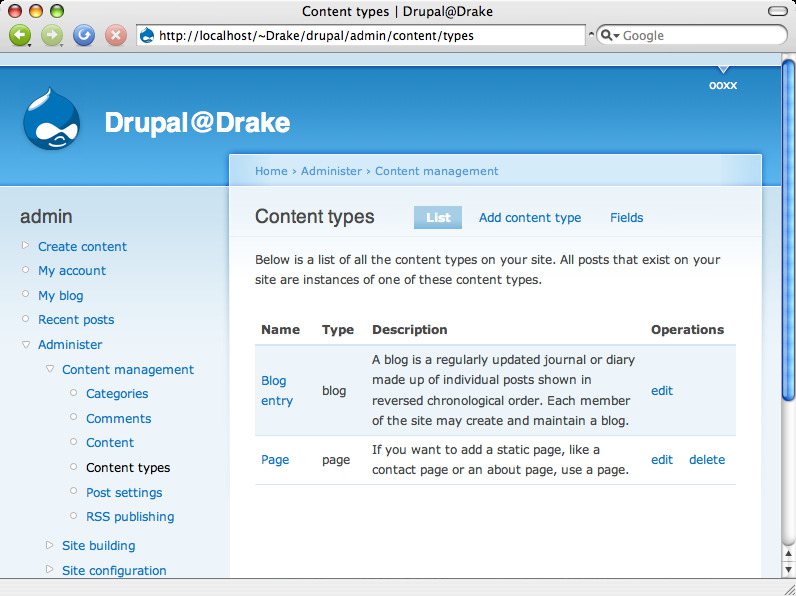Minimize the window with yellow button
Viewport: 796px width, 596px height.
coord(36,11)
